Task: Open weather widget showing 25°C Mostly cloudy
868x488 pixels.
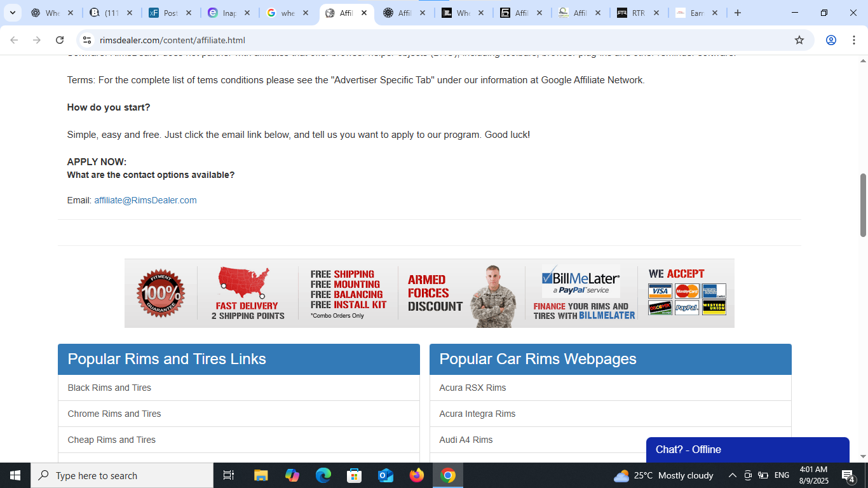Action: (663, 475)
